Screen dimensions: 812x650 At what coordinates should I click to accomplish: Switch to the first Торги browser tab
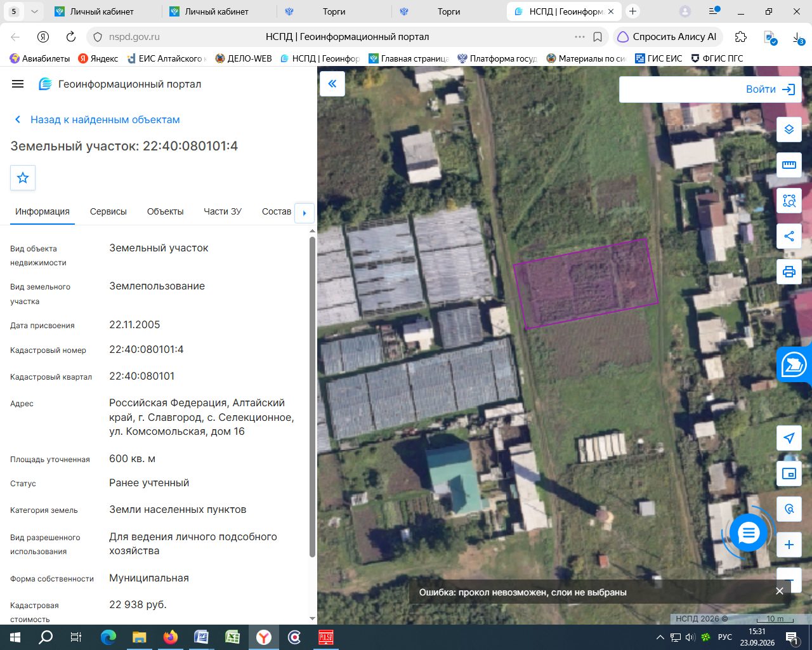coord(334,11)
